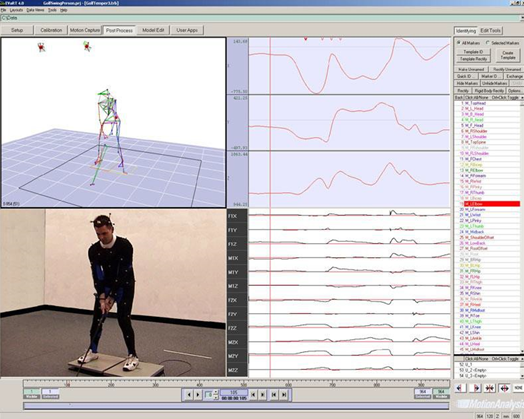Click the Unhide Markers button
This screenshot has height=419, width=524.
coord(495,83)
